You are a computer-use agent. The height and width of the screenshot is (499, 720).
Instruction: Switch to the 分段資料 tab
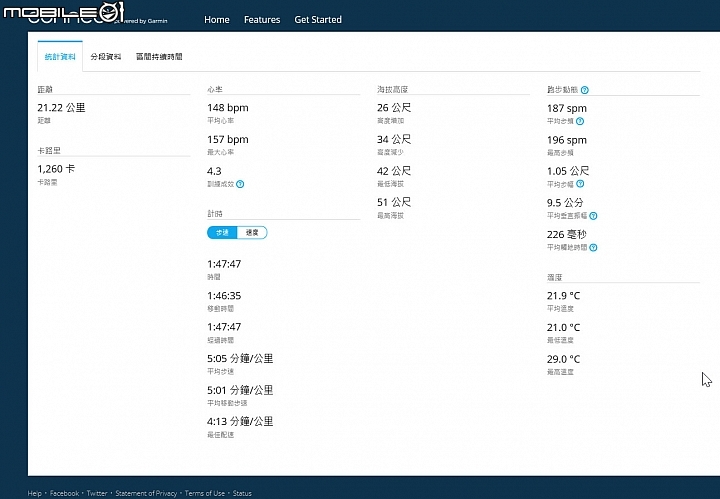106,56
